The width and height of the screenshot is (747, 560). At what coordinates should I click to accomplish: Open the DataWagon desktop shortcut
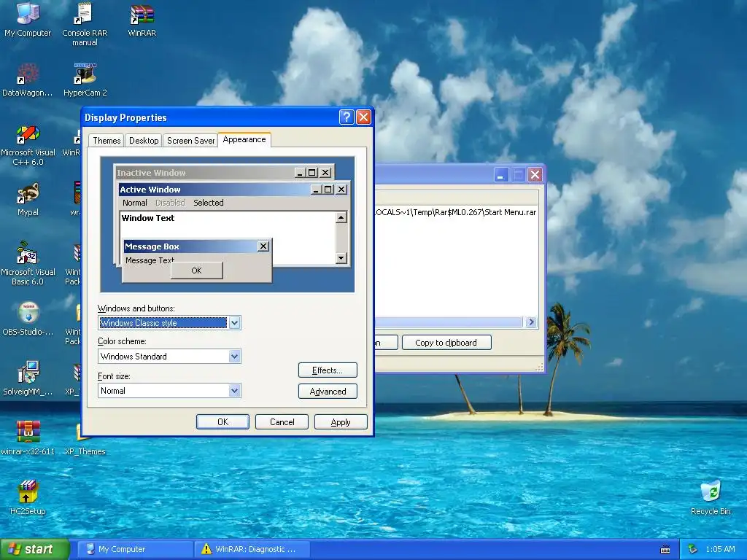tap(28, 80)
